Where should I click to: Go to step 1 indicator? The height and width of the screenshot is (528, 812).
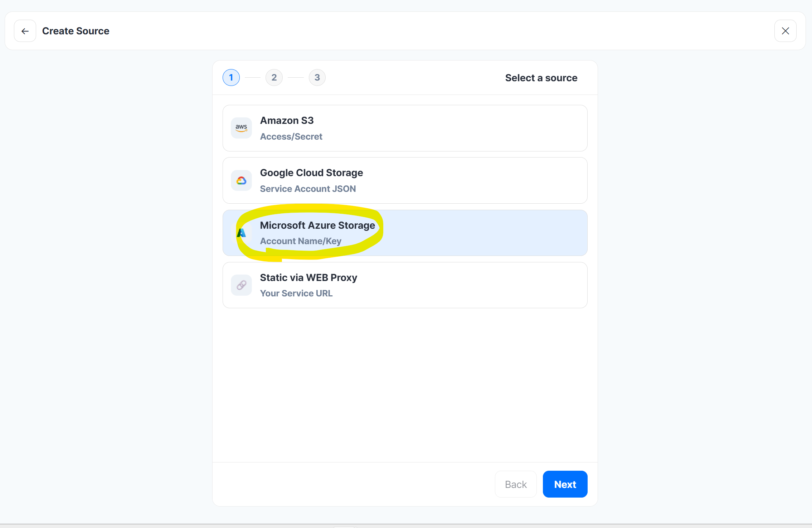coord(231,77)
